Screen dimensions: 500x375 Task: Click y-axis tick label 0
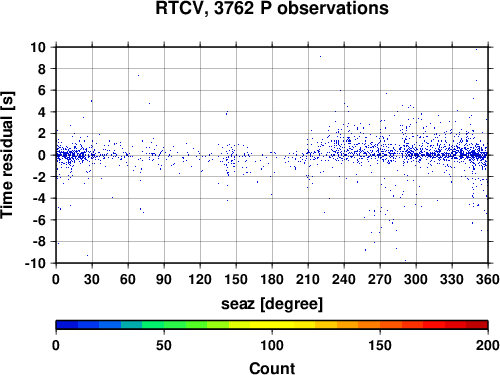pyautogui.click(x=42, y=155)
